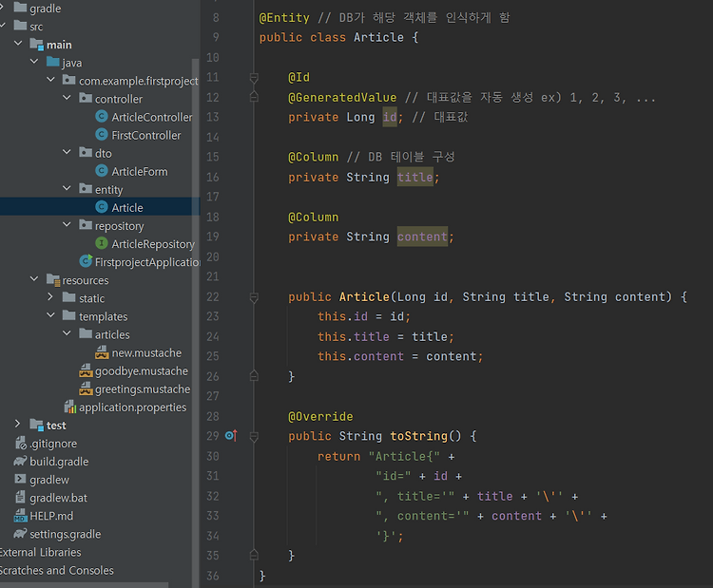This screenshot has width=713, height=588.
Task: Click the Article class icon in entity
Action: coord(102,207)
